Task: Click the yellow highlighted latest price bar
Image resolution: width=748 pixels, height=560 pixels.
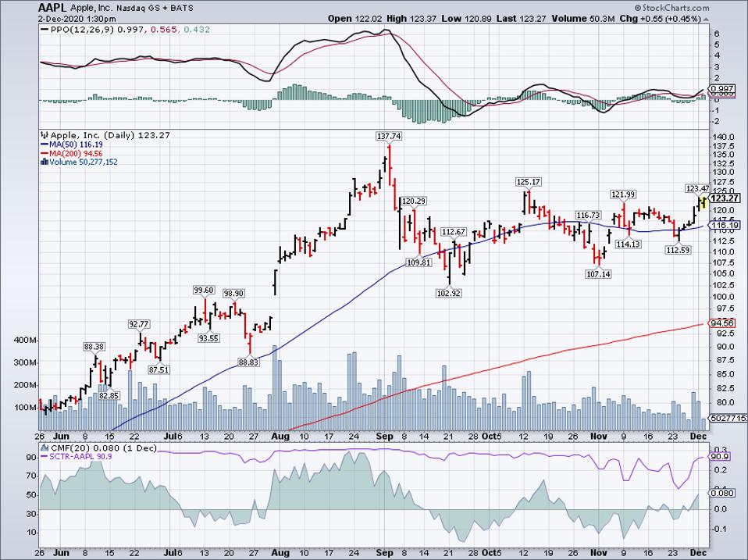Action: coord(703,202)
